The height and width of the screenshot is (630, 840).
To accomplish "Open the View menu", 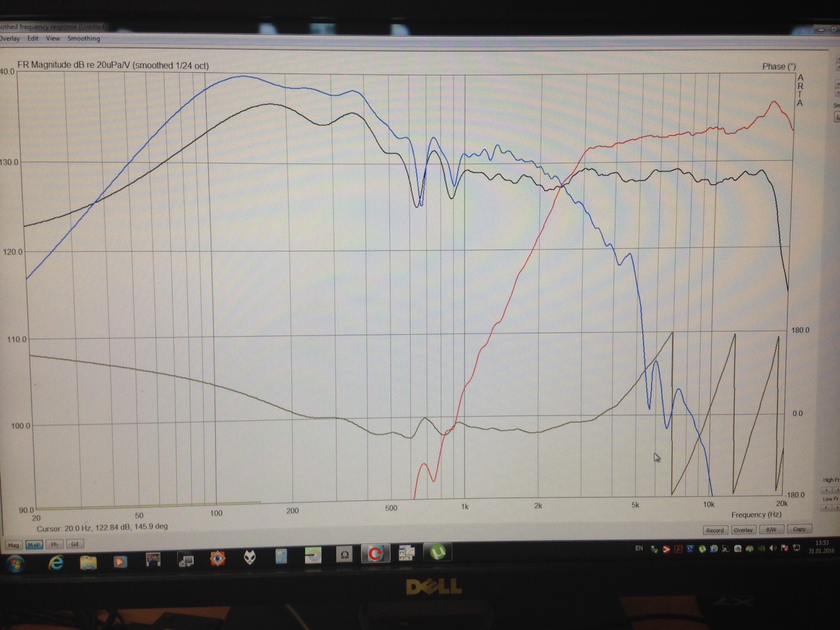I will [x=53, y=39].
